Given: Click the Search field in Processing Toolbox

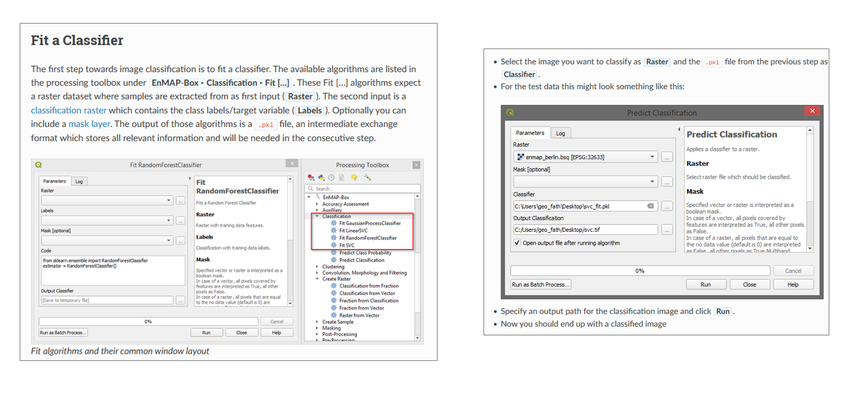Looking at the screenshot, I should point(363,189).
